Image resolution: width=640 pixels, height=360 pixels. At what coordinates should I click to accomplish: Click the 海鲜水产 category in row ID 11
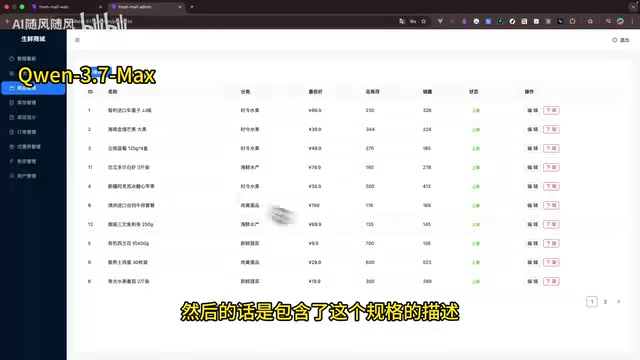[250, 167]
